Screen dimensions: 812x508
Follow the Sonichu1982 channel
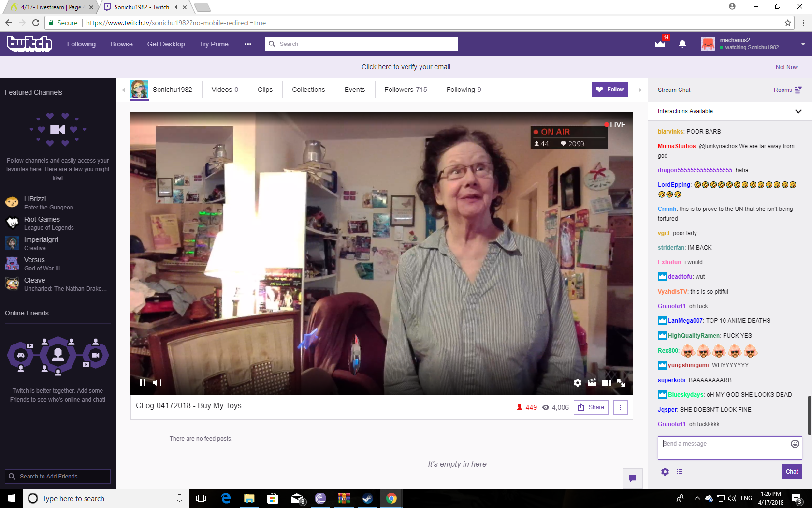tap(610, 90)
